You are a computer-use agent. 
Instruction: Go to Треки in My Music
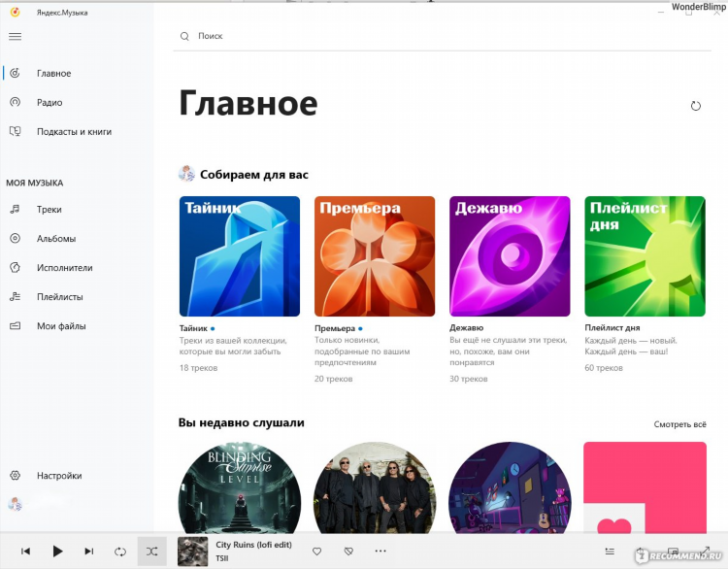pos(77,210)
